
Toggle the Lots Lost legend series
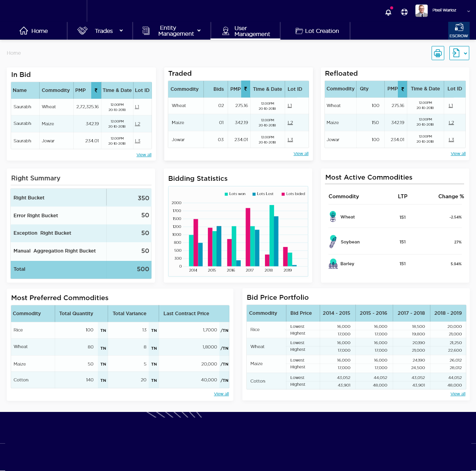point(263,194)
